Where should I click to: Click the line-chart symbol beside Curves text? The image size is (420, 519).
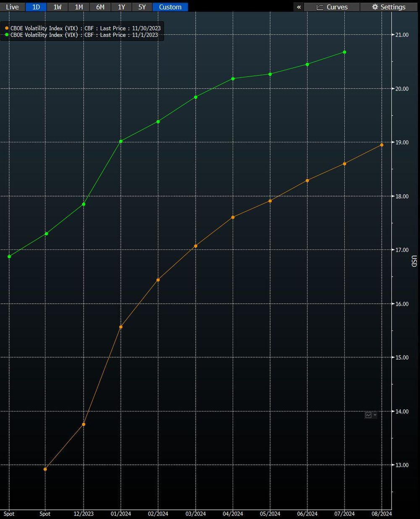tap(320, 7)
